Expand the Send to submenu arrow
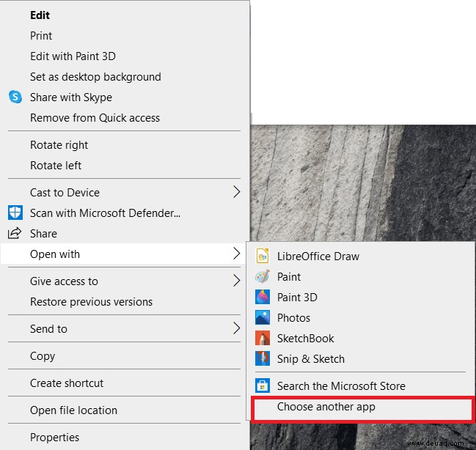Image resolution: width=476 pixels, height=450 pixels. [x=237, y=328]
